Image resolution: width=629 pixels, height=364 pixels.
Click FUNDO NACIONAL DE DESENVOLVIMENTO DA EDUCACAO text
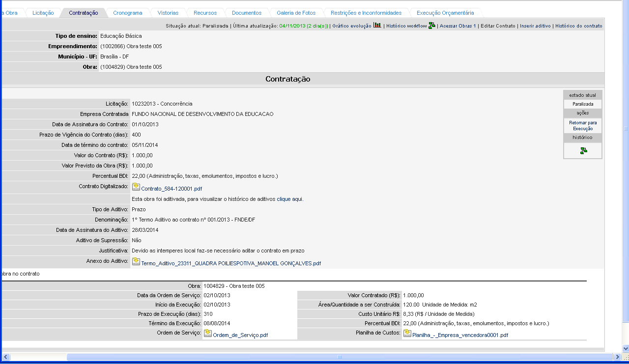pos(202,114)
